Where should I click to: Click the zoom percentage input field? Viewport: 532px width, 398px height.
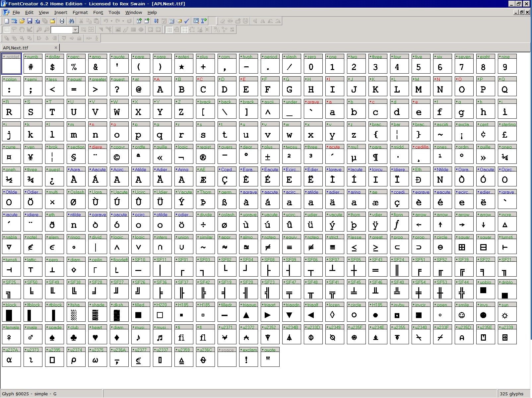point(62,30)
